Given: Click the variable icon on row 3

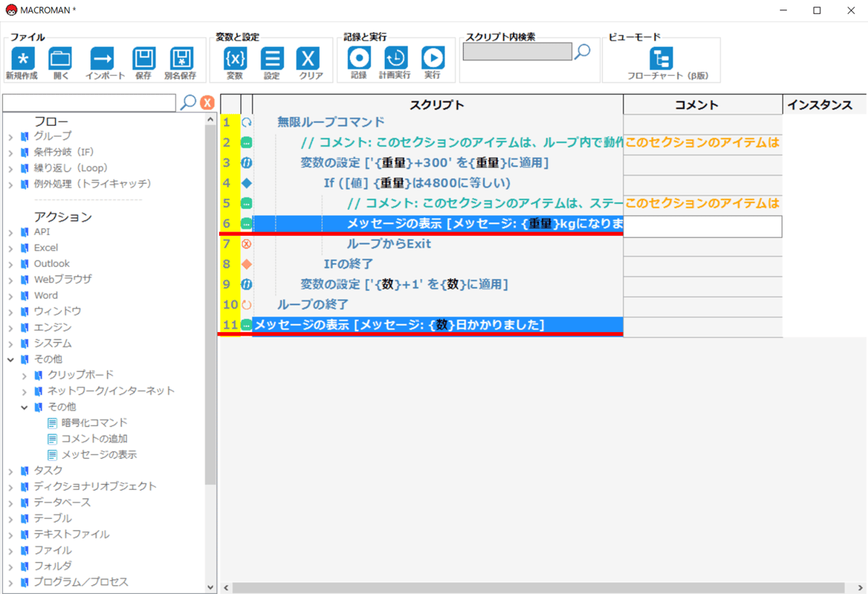Looking at the screenshot, I should point(246,163).
